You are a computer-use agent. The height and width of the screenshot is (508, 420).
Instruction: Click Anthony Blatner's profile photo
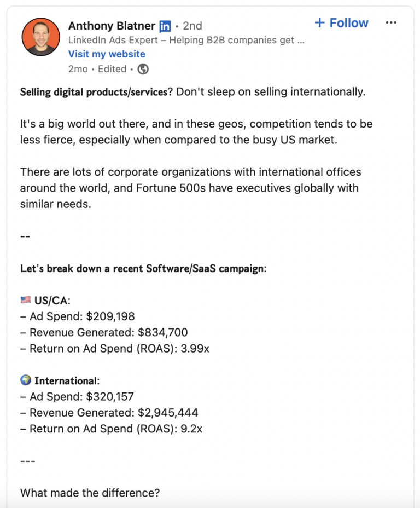[x=40, y=36]
